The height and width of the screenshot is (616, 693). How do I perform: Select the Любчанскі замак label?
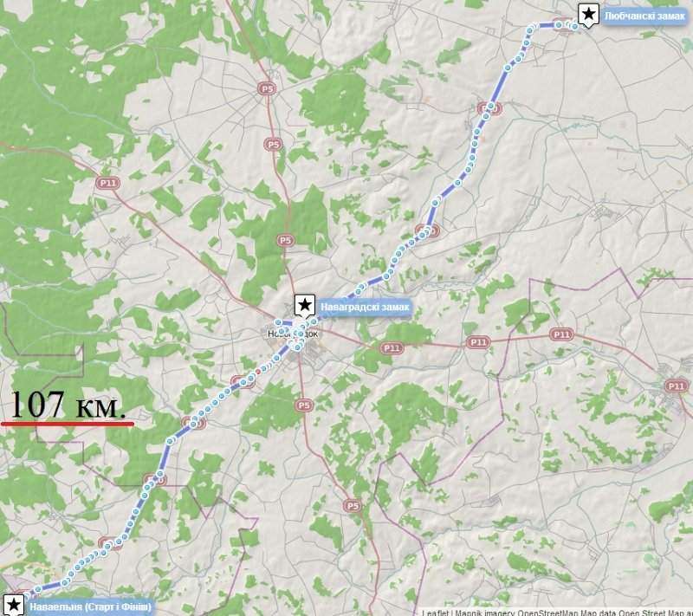click(x=644, y=16)
